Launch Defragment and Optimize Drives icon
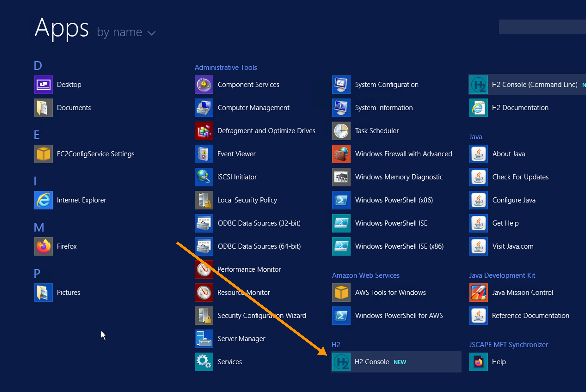The height and width of the screenshot is (392, 586). (x=204, y=131)
